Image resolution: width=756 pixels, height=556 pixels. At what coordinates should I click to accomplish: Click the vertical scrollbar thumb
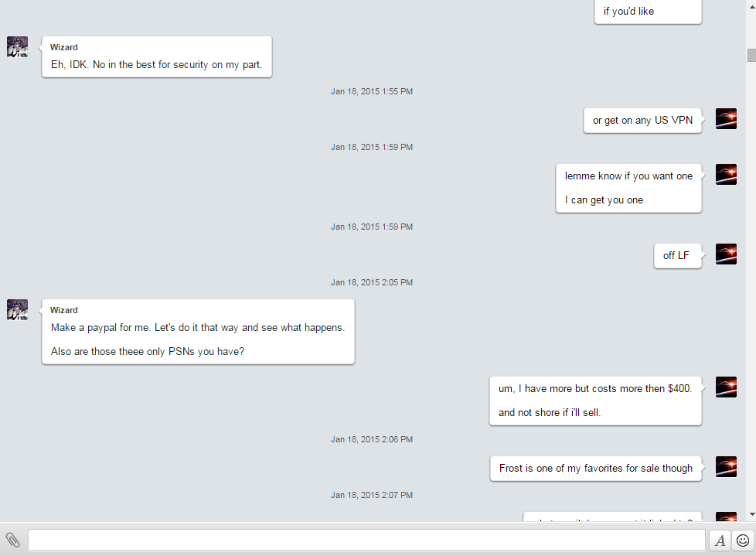[751, 55]
